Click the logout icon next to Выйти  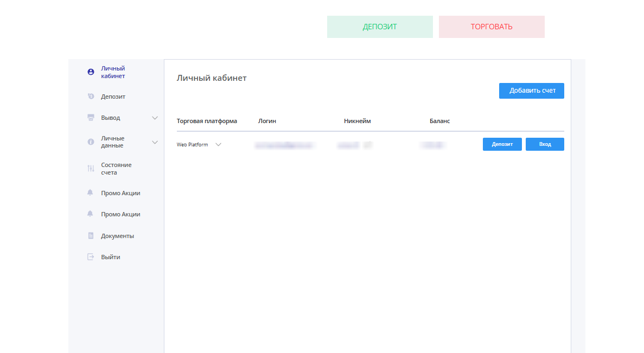90,256
